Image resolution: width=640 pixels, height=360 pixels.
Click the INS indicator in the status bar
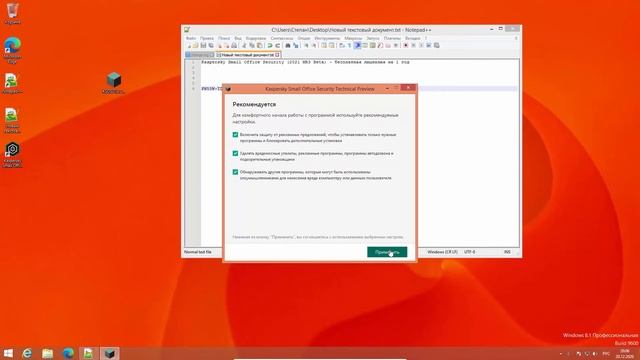click(507, 252)
